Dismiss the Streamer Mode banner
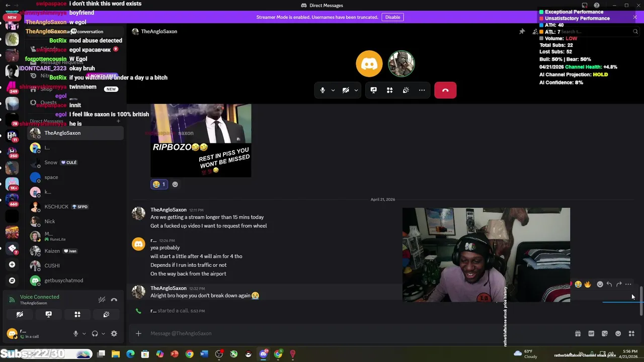Viewport: 644px width, 362px height. coord(635,17)
